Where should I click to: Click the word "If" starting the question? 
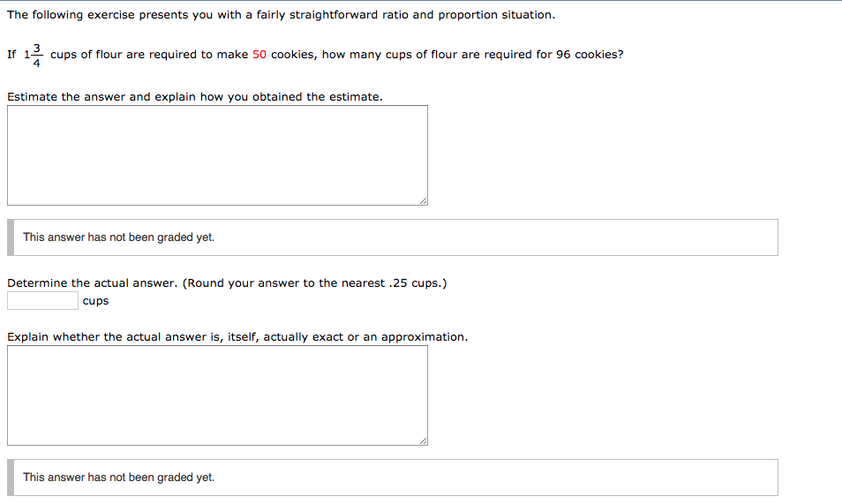pyautogui.click(x=11, y=55)
